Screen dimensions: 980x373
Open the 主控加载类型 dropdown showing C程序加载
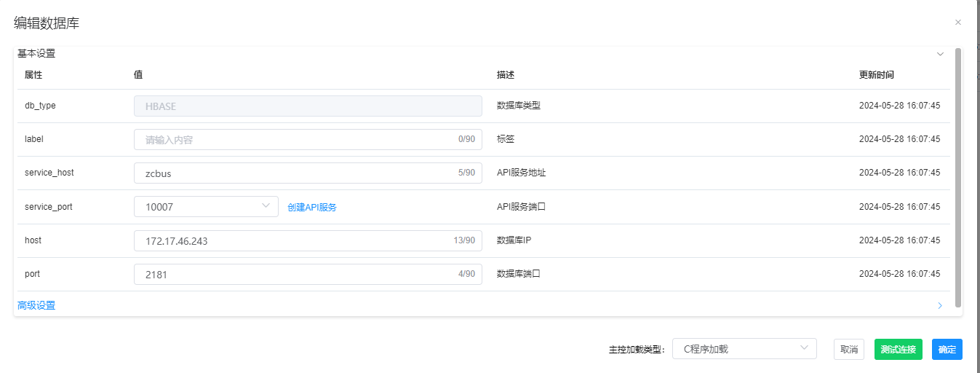click(744, 349)
